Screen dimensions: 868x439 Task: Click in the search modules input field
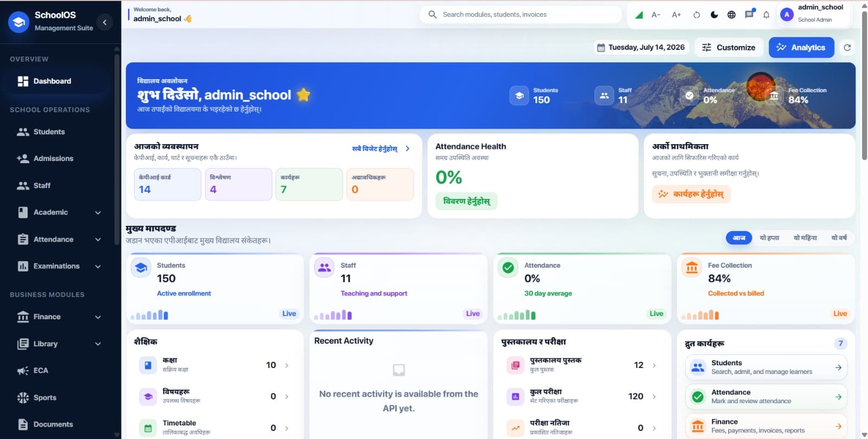coord(521,15)
